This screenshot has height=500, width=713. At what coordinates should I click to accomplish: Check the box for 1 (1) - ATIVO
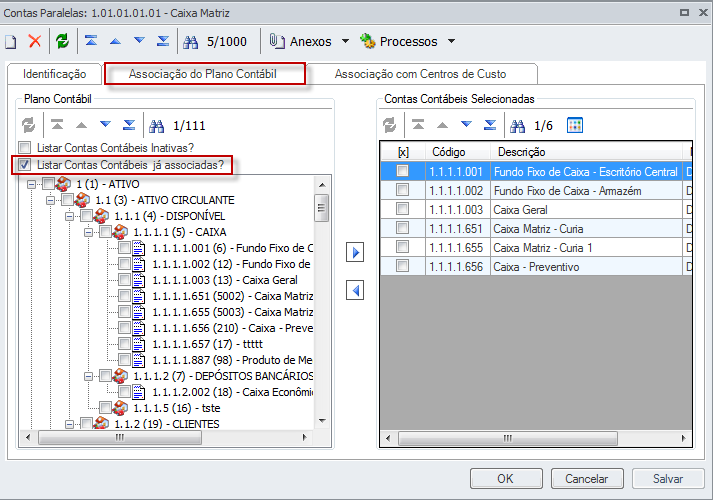coord(48,184)
